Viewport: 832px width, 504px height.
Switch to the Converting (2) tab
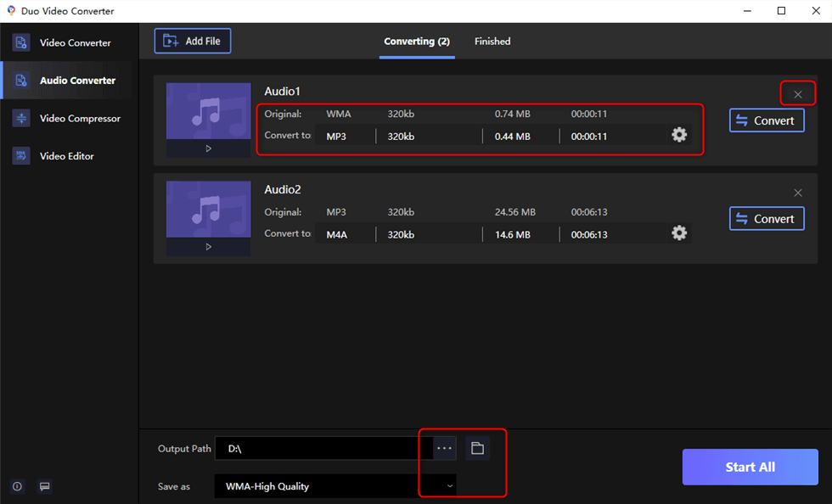(417, 42)
